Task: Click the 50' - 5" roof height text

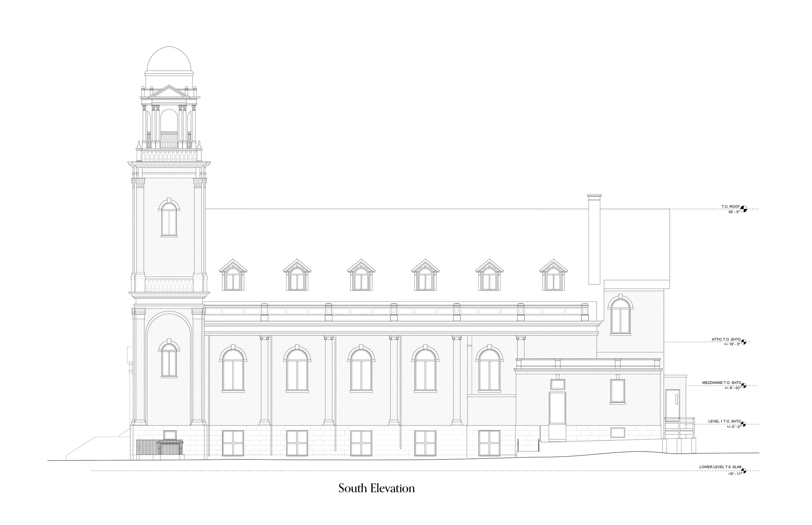Action: [x=734, y=213]
